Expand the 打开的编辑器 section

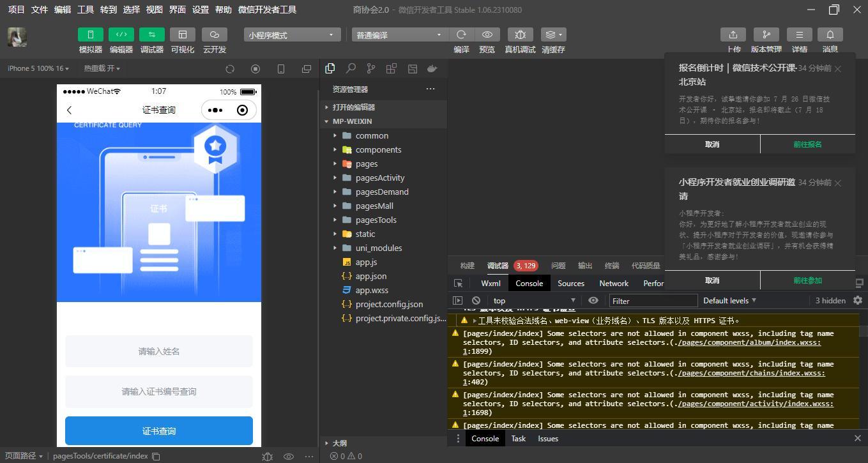tap(383, 107)
